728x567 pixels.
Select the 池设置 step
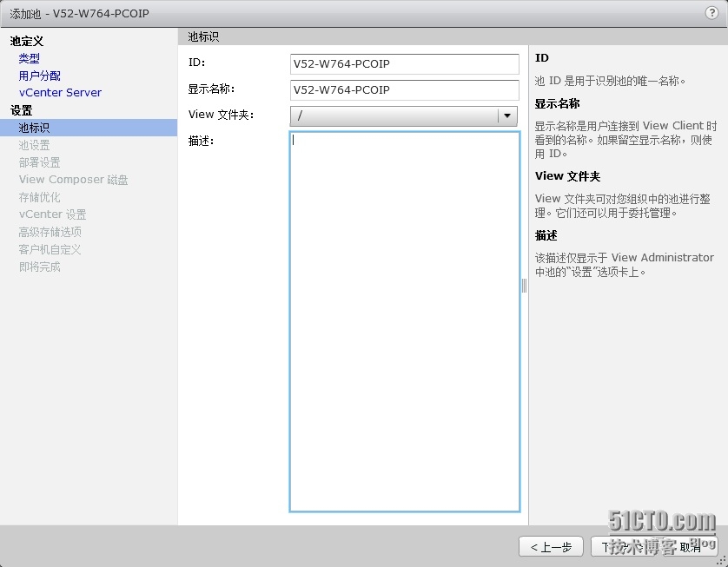(35, 145)
